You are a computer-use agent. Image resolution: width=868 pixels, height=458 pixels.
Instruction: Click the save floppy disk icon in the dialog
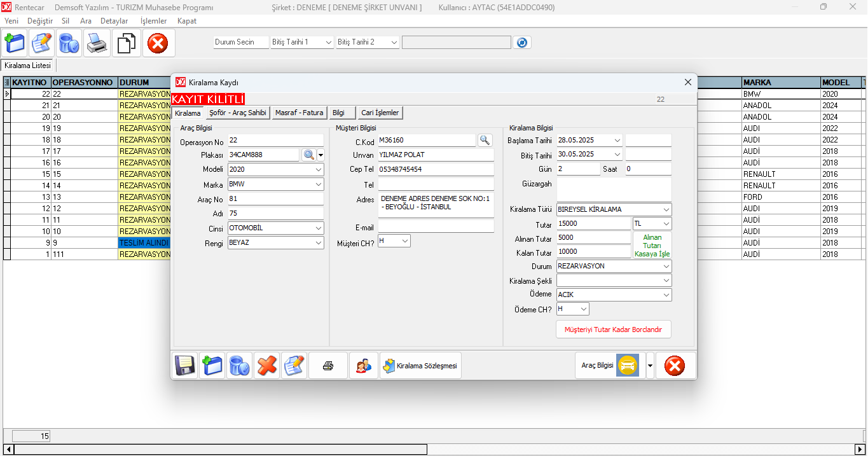184,366
